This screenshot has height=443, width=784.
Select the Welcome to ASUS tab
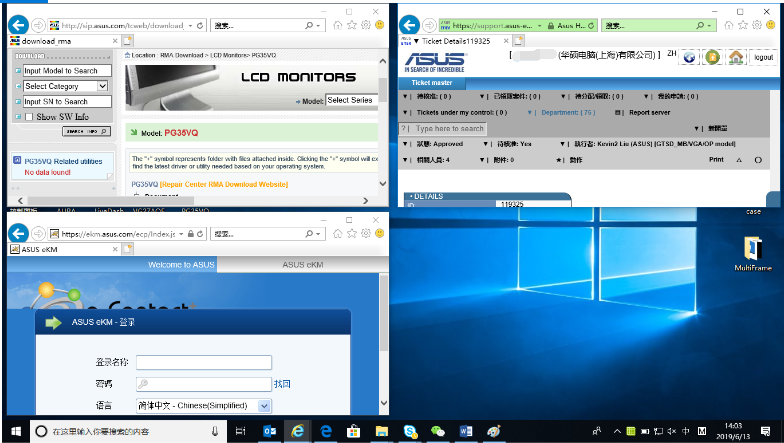181,264
